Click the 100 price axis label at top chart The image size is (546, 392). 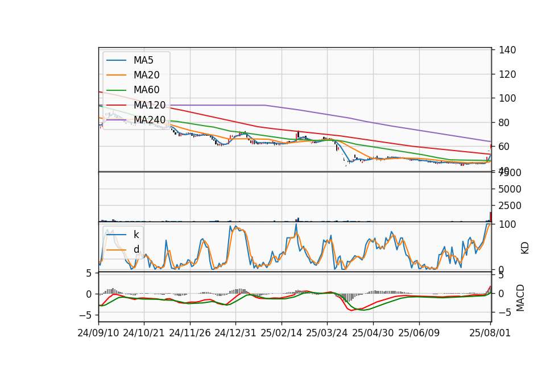[507, 98]
